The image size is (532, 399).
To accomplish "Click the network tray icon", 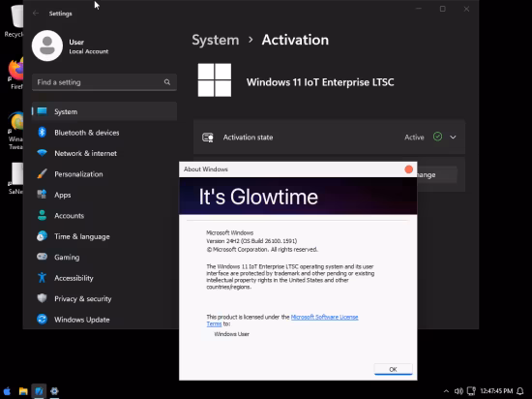I will (471, 391).
